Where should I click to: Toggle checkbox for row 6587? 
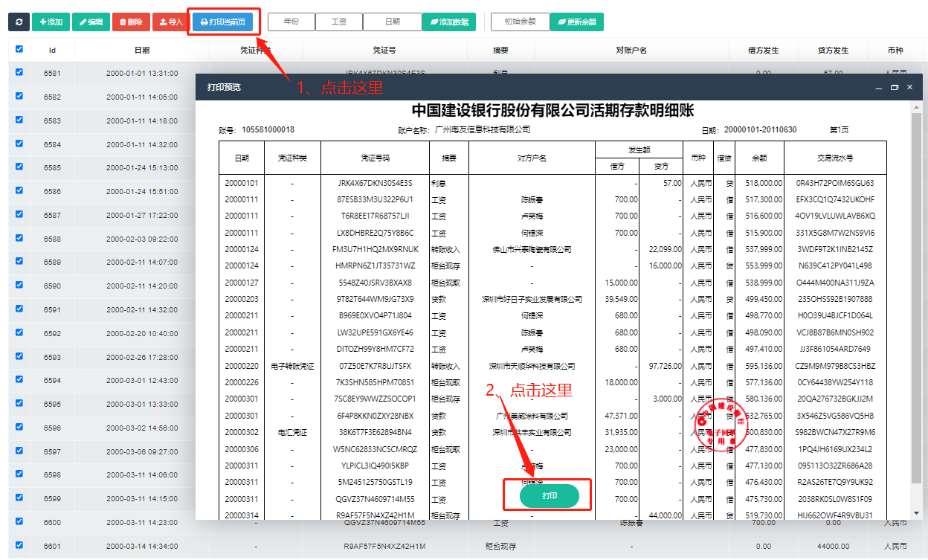tap(19, 215)
